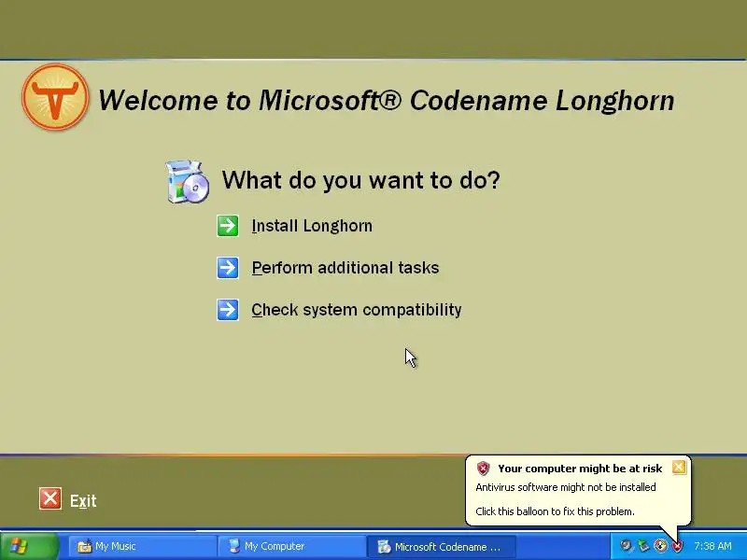Click the green arrow beside Install Longhorn
747x560 pixels.
coord(228,226)
